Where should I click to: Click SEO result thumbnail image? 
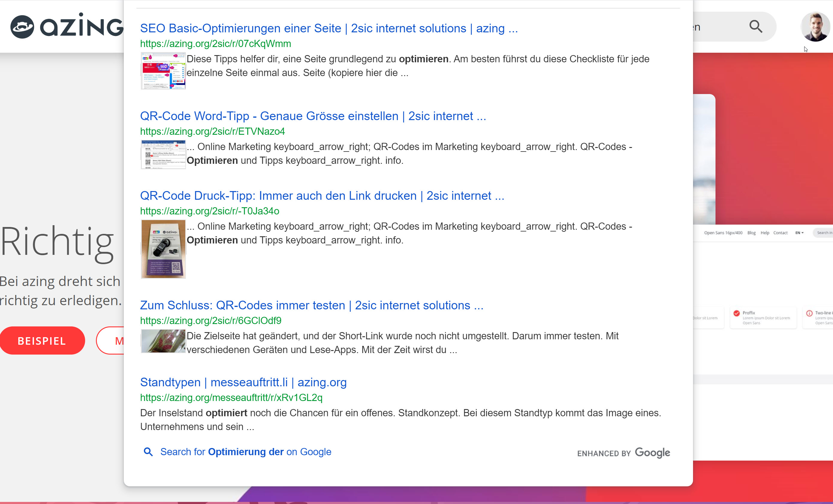pyautogui.click(x=163, y=71)
